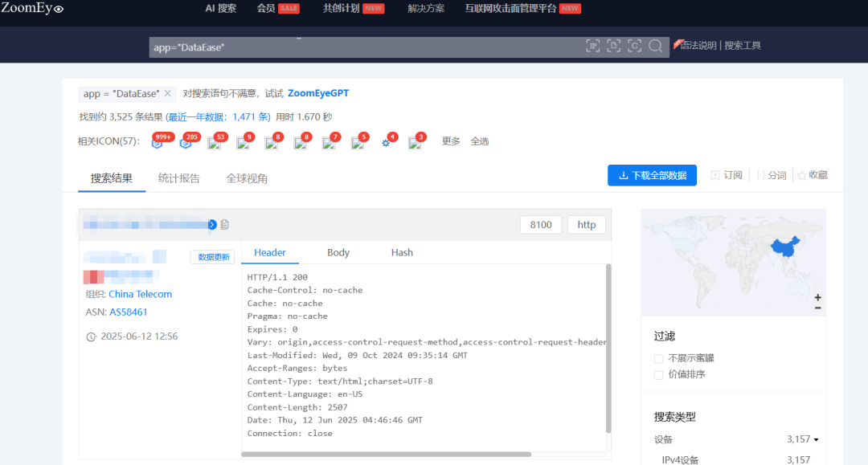Zoom in on the world map
This screenshot has height=465, width=868.
pyautogui.click(x=817, y=297)
